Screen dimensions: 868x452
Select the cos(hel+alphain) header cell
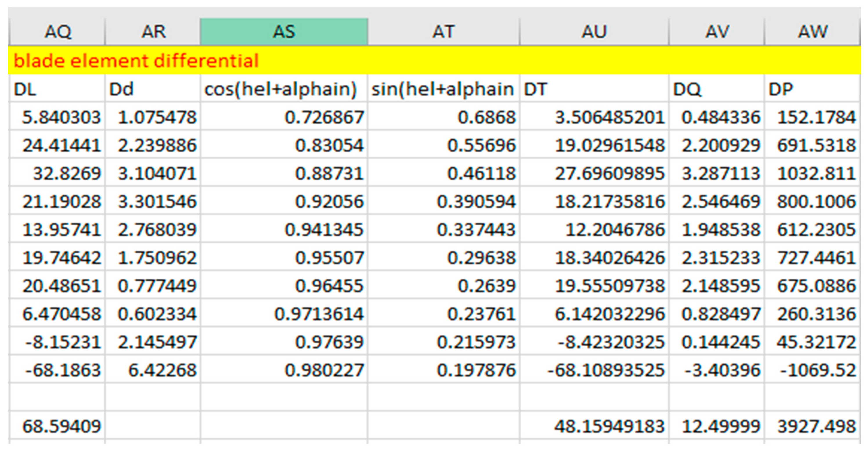coord(284,89)
